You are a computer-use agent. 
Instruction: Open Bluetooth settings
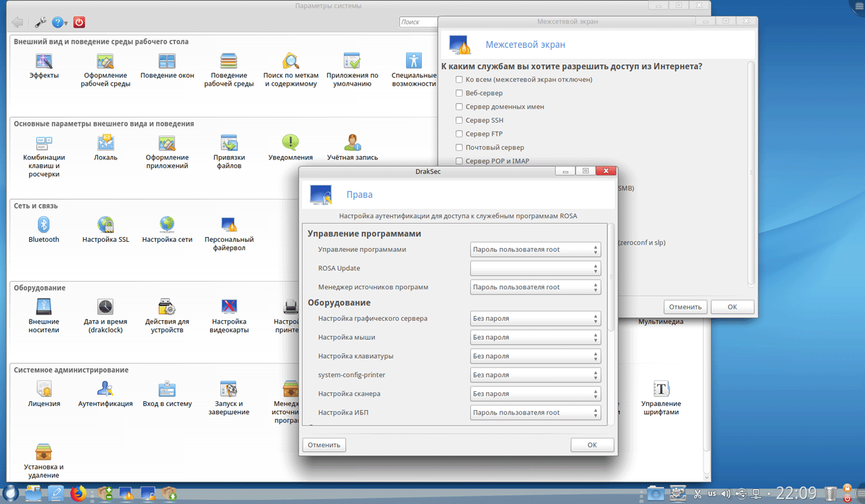click(x=44, y=226)
